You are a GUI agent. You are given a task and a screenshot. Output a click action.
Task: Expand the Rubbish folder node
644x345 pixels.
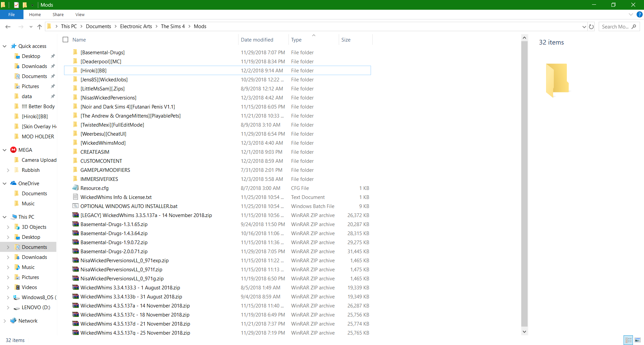pyautogui.click(x=8, y=170)
